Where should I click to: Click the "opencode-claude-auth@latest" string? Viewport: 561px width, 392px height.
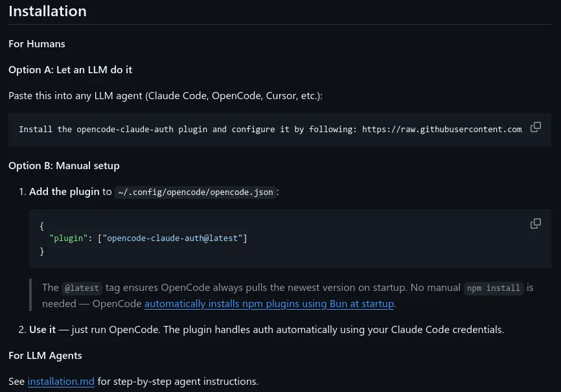(172, 238)
